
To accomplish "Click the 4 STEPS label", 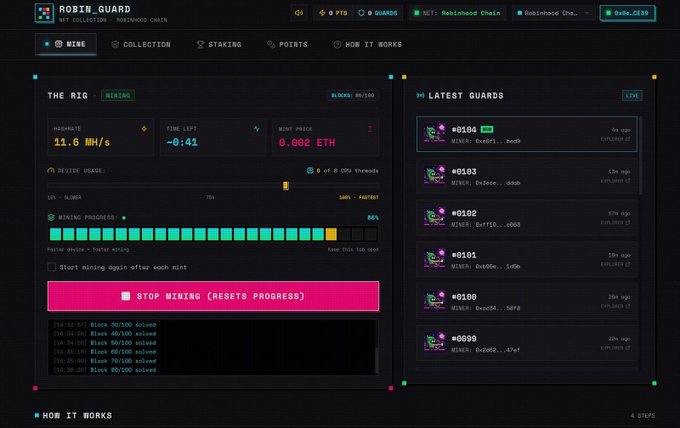I will 643,415.
